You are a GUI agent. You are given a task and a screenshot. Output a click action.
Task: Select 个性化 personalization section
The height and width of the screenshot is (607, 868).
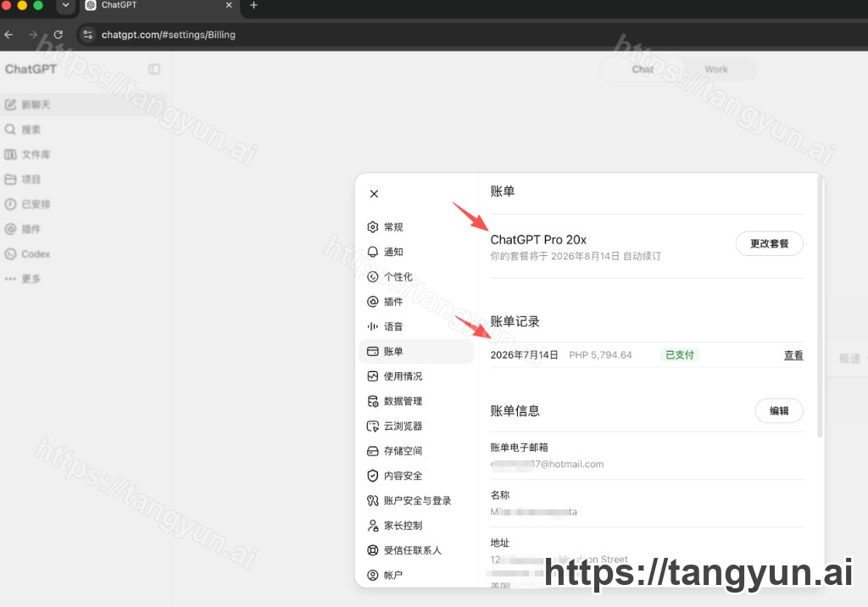pos(416,277)
